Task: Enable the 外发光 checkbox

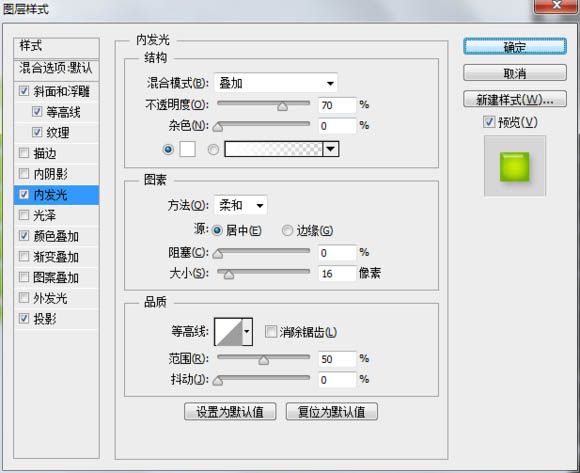Action: (24, 298)
